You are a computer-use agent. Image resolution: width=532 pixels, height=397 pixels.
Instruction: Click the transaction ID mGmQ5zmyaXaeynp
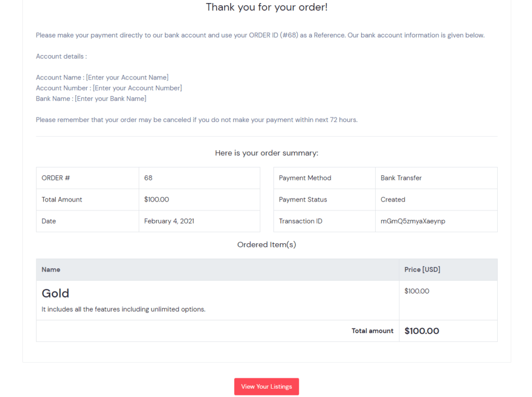[x=413, y=221]
